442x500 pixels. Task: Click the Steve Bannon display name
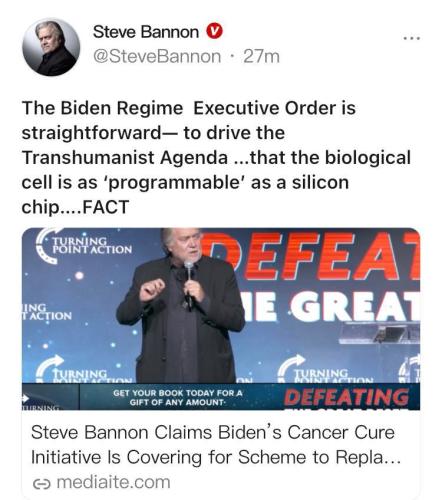point(146,32)
